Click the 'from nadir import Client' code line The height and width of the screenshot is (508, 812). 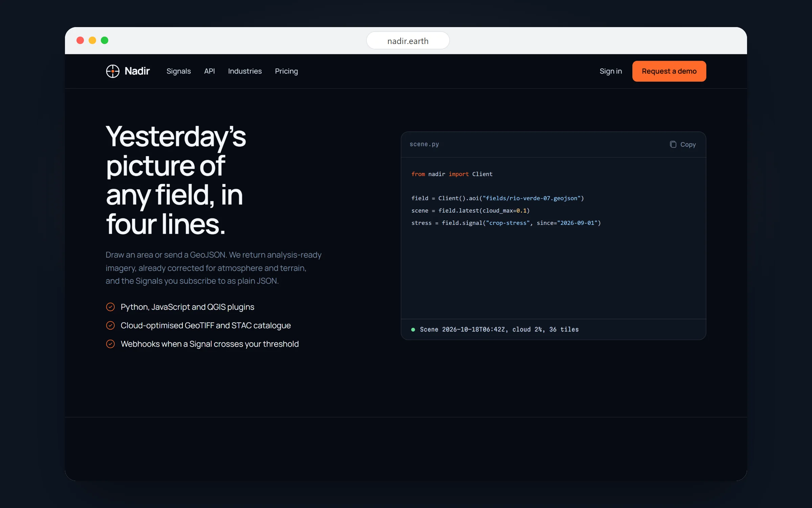[452, 174]
